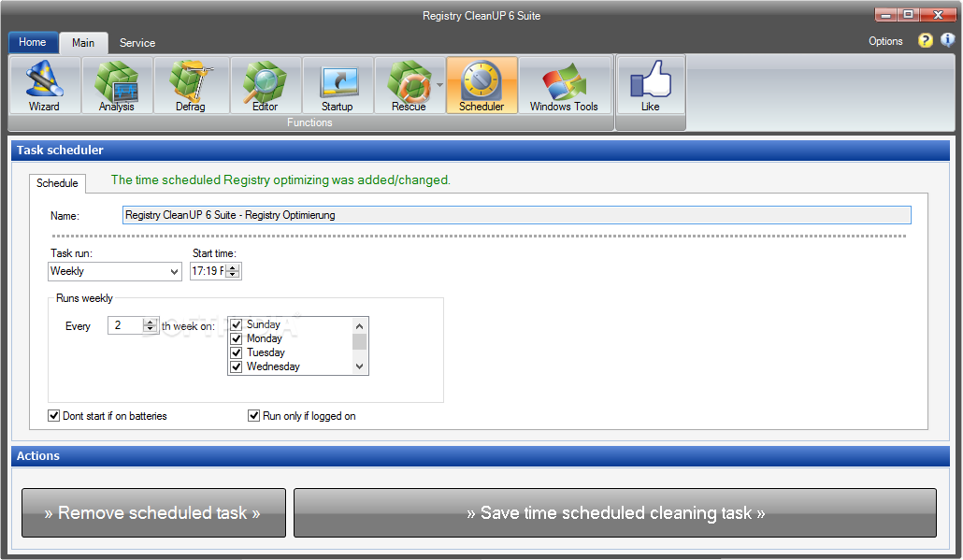This screenshot has height=560, width=963.
Task: Open the registry Editor
Action: (265, 85)
